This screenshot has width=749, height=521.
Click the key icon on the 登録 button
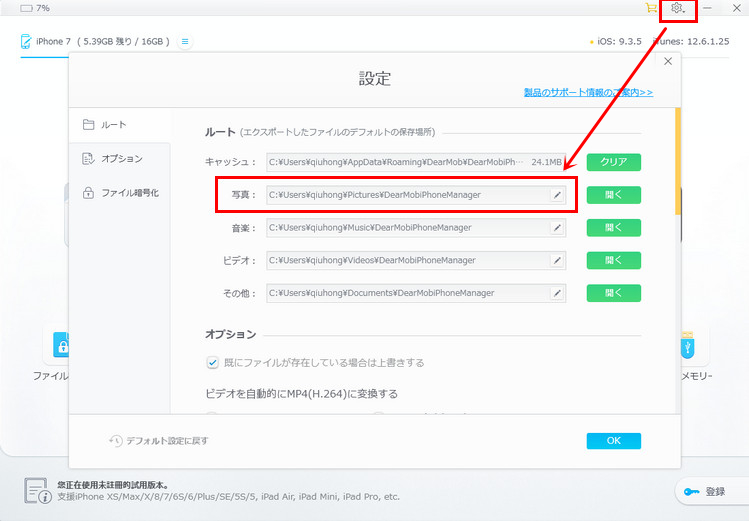tap(691, 492)
